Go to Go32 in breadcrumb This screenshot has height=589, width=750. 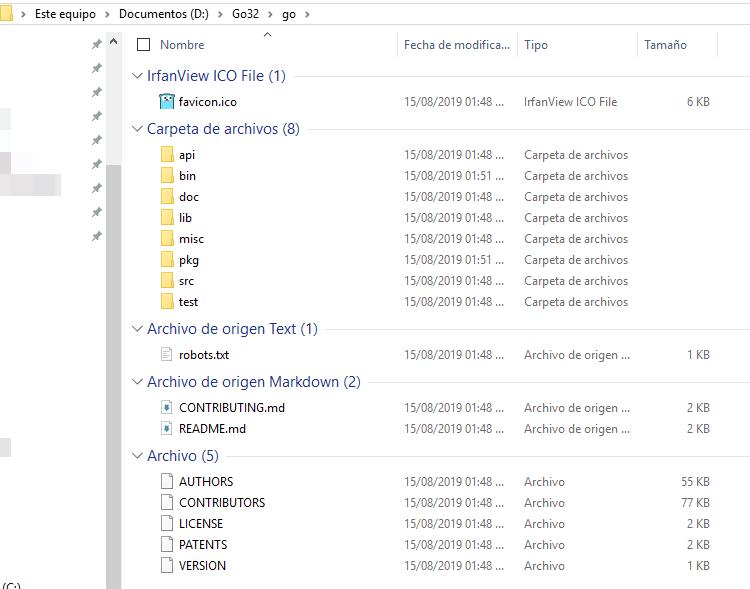(x=245, y=14)
